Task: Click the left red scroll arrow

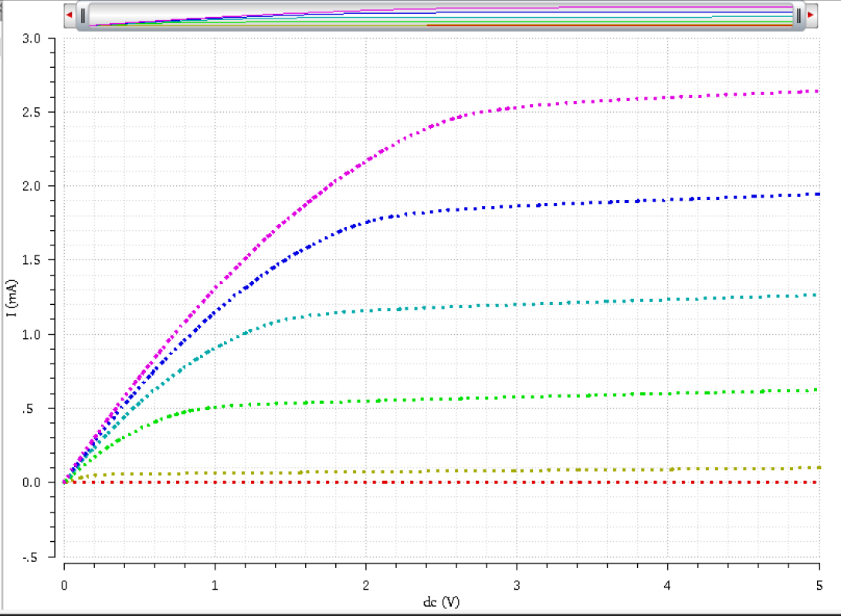Action: coord(70,15)
